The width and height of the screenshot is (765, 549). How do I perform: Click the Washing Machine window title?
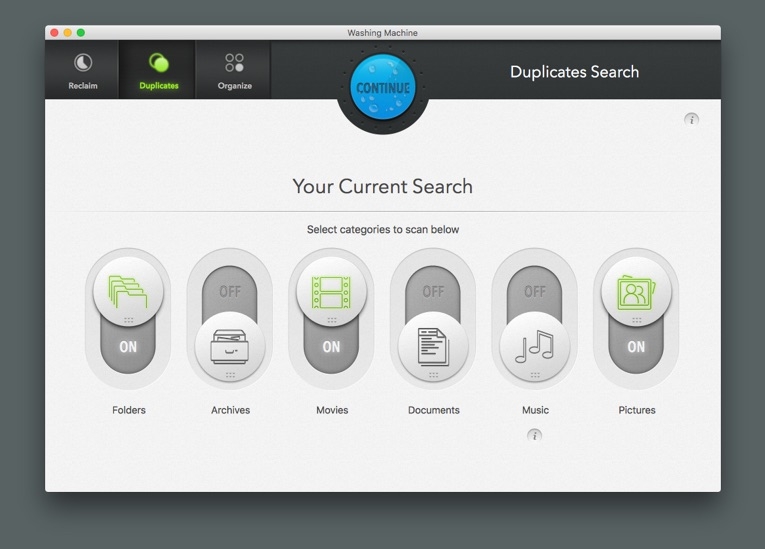tap(382, 33)
